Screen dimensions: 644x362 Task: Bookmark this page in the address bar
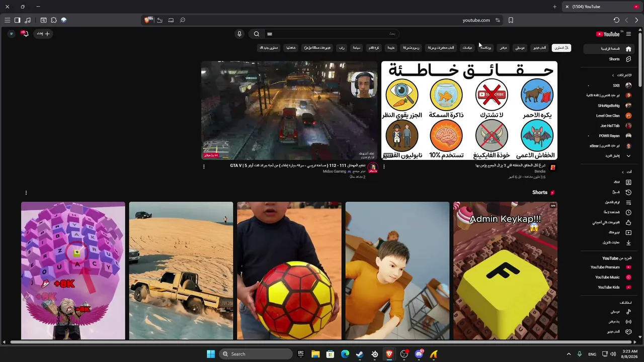511,20
